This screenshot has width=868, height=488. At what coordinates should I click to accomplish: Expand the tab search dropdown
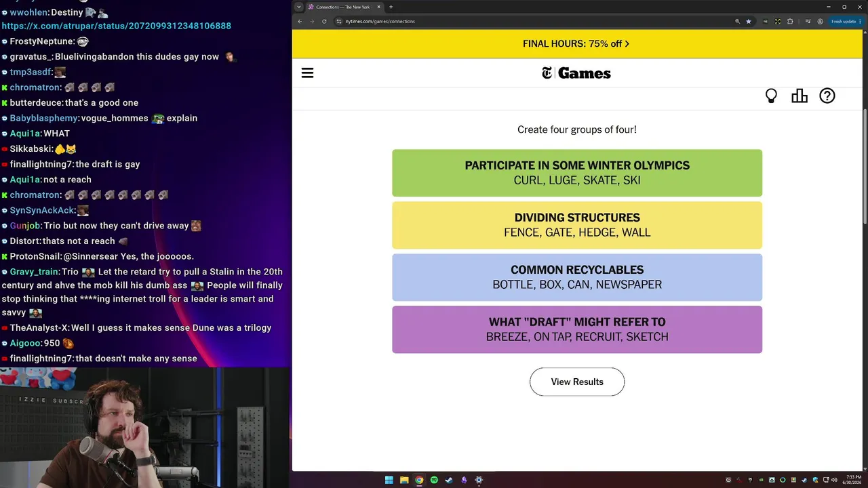299,7
